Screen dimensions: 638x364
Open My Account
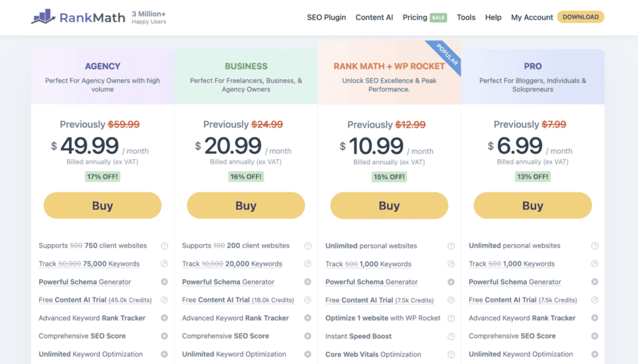[532, 17]
